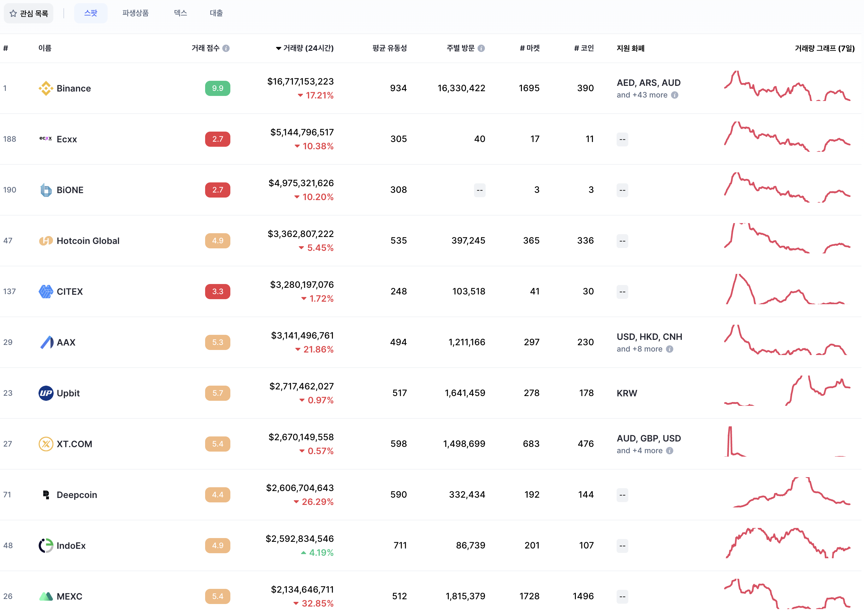Sort by 거래량 (24시간) column arrow
Screen dimensions: 864x616
coord(278,48)
